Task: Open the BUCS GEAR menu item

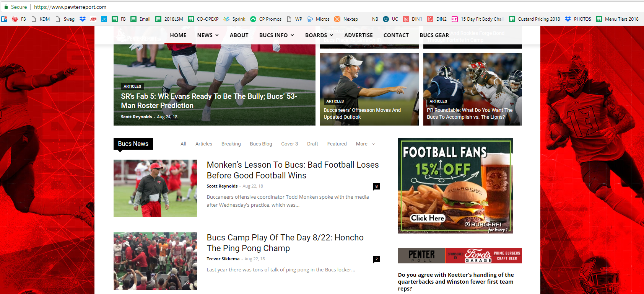Action: [x=434, y=35]
